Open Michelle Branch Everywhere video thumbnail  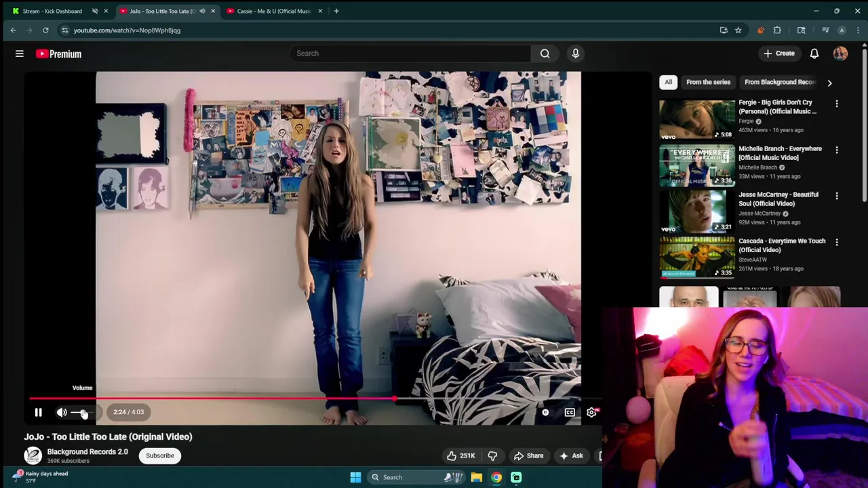(x=697, y=165)
